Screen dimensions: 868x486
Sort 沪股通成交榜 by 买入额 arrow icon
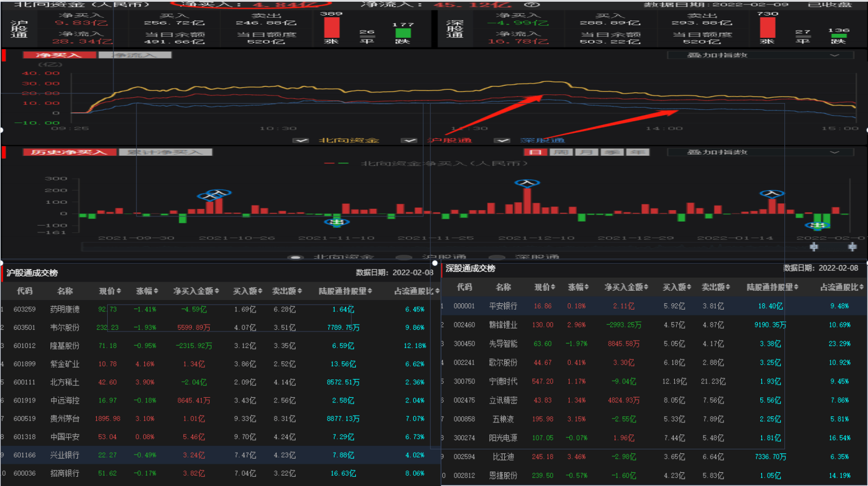point(260,291)
